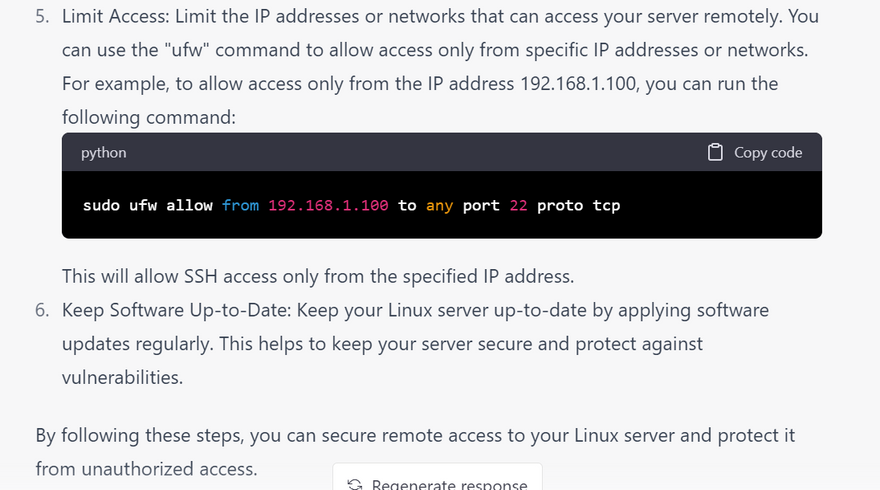Click the "python" language label
The image size is (880, 490).
coord(104,153)
